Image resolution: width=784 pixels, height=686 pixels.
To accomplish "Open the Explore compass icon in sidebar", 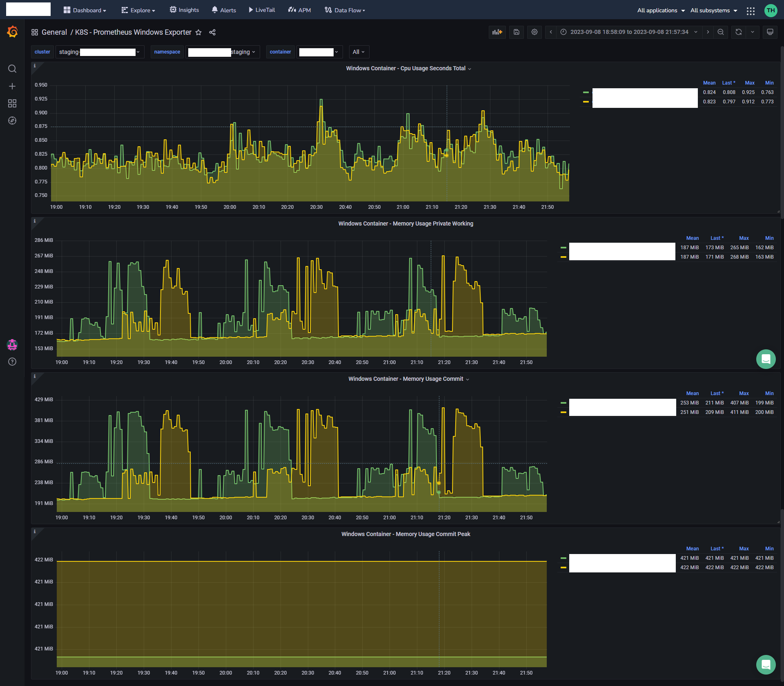I will pos(12,121).
